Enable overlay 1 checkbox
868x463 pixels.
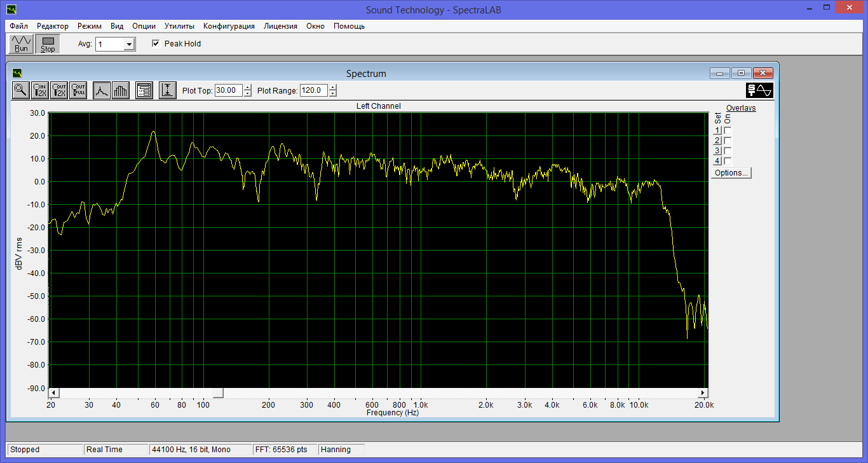(x=728, y=130)
